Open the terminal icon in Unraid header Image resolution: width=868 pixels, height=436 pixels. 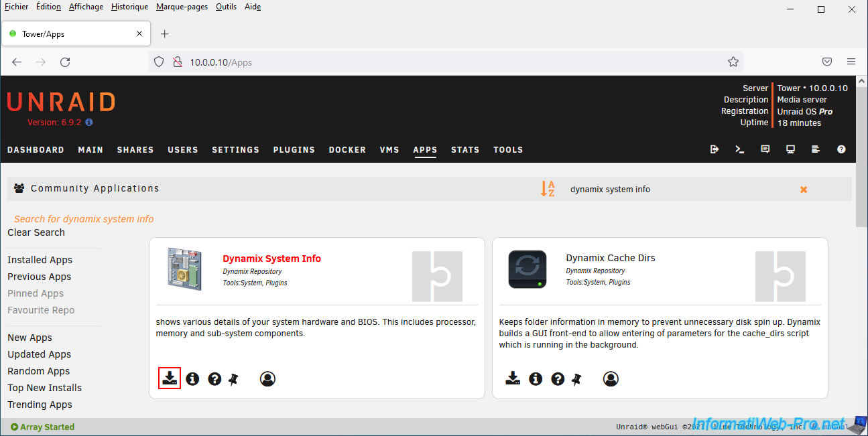coord(739,149)
